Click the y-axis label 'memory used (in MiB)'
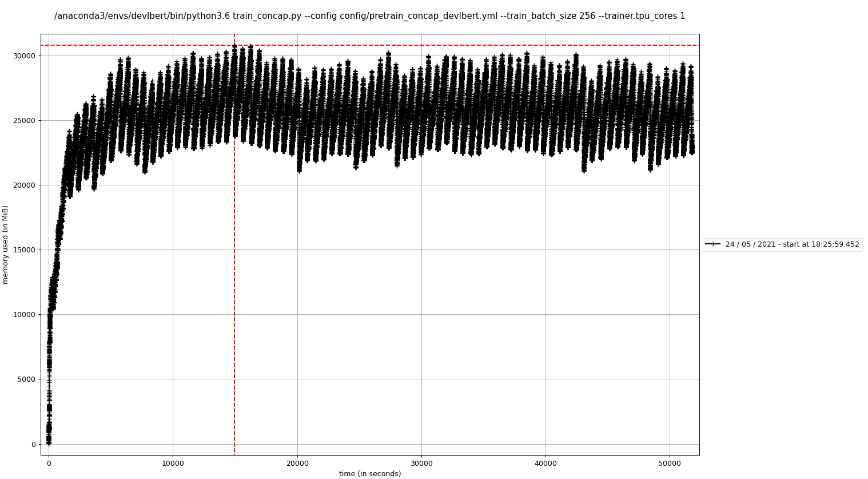868x479 pixels. click(x=6, y=244)
